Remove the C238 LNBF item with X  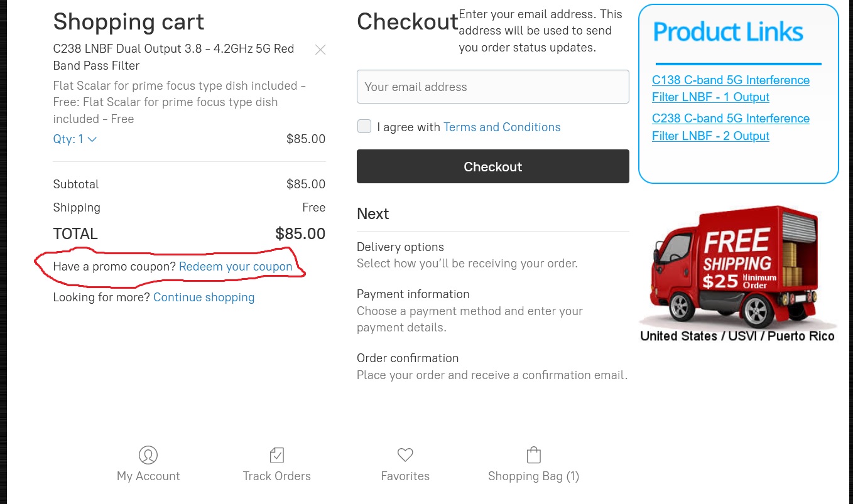click(320, 50)
